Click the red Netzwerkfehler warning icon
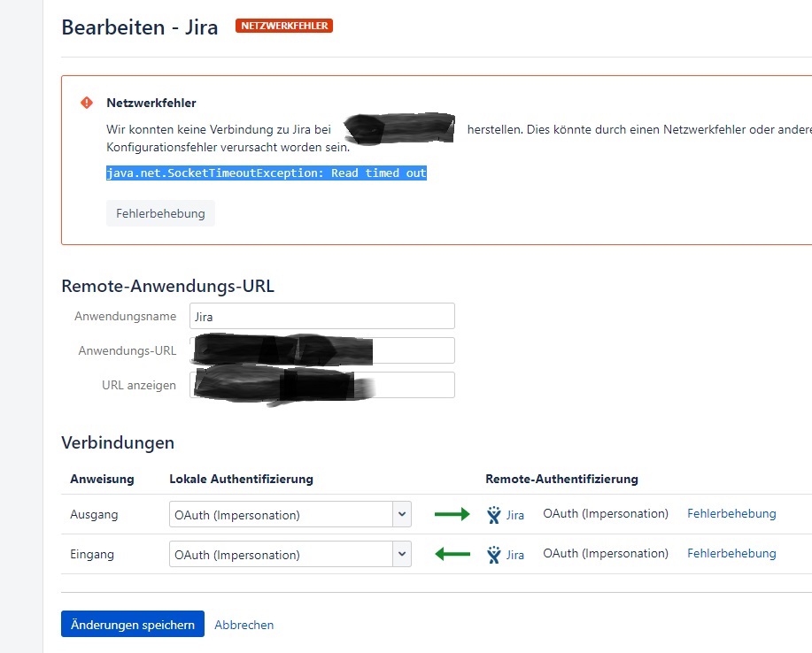The width and height of the screenshot is (812, 653). [x=87, y=103]
